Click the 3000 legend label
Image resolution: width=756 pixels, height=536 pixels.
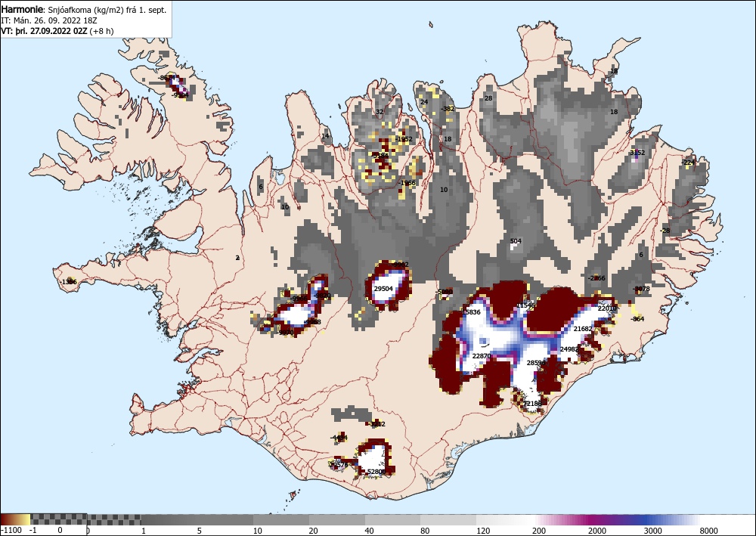pyautogui.click(x=653, y=530)
